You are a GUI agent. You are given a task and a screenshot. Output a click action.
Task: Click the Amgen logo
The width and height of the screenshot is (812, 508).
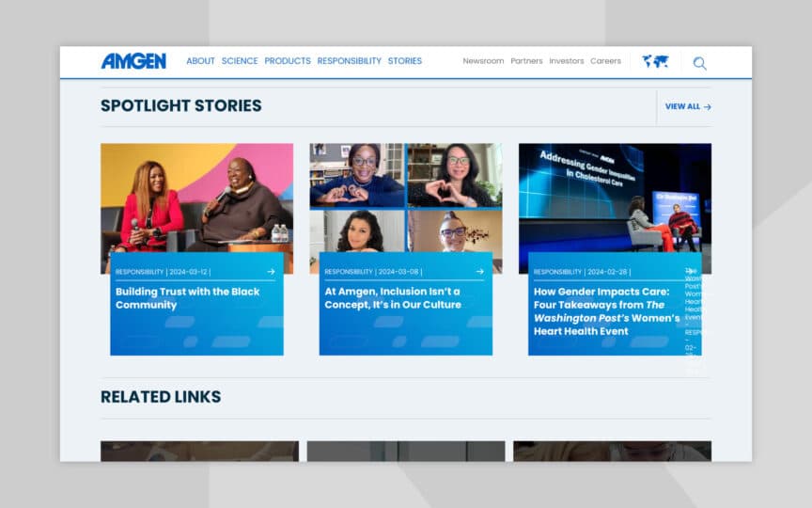pyautogui.click(x=133, y=61)
